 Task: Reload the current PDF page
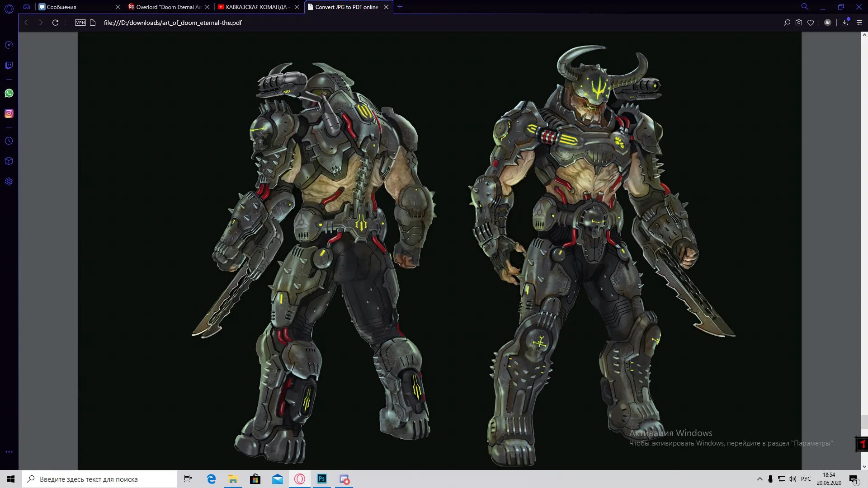(55, 23)
